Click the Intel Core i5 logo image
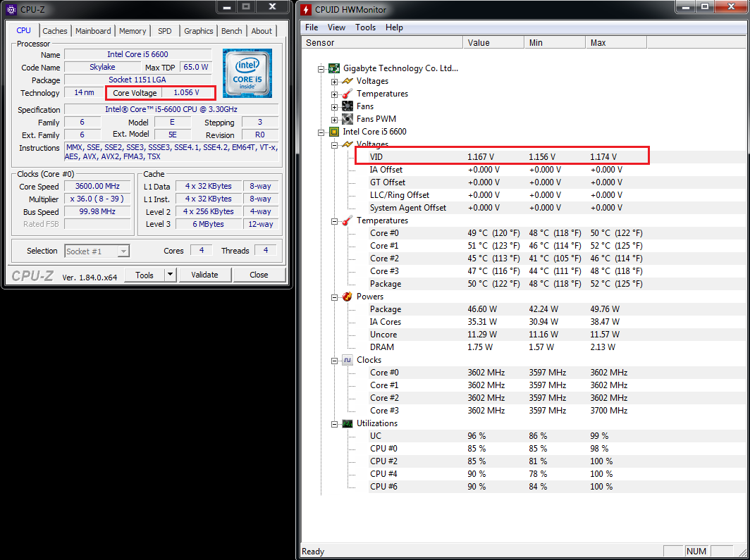The width and height of the screenshot is (750, 560). [247, 73]
